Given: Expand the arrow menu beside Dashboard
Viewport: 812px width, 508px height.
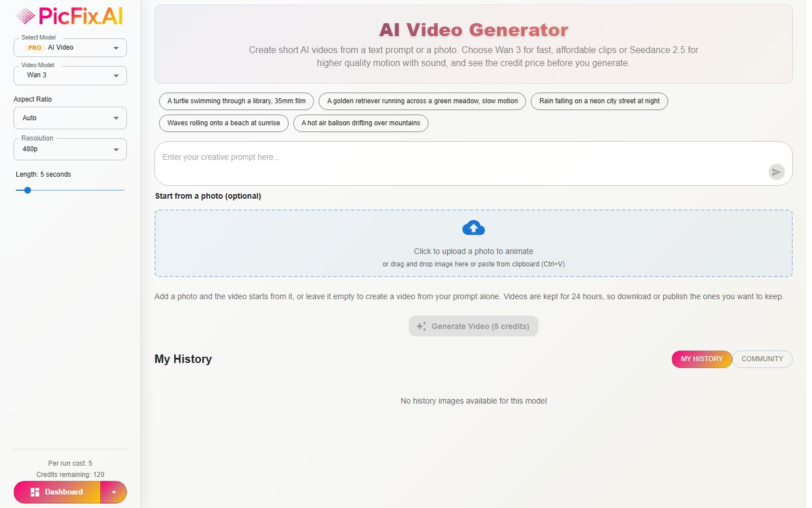Looking at the screenshot, I should [114, 492].
